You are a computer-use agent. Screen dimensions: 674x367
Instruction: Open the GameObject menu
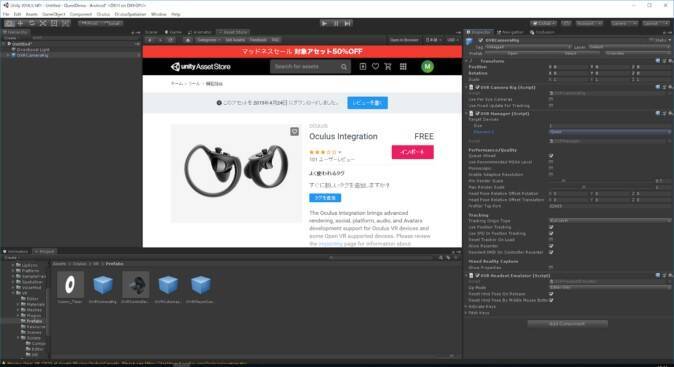click(54, 14)
